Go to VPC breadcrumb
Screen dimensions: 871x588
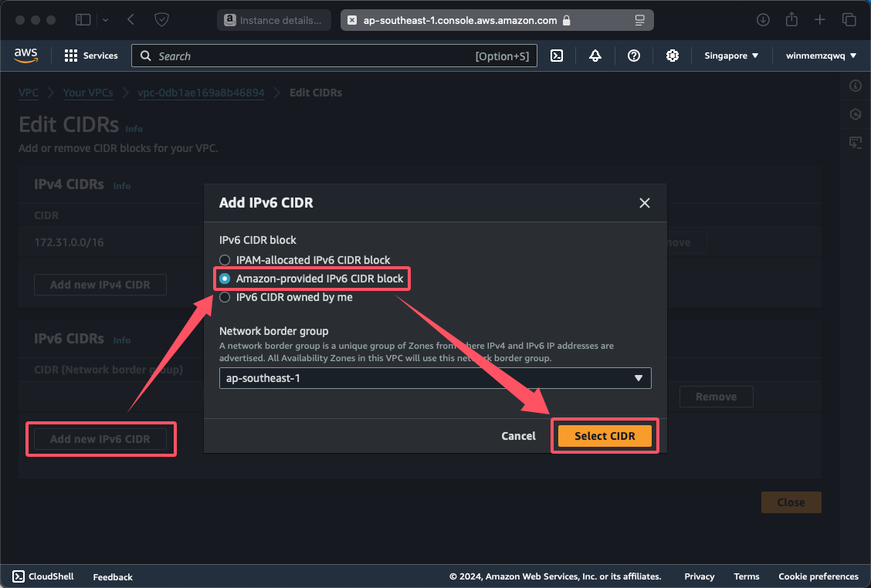29,93
